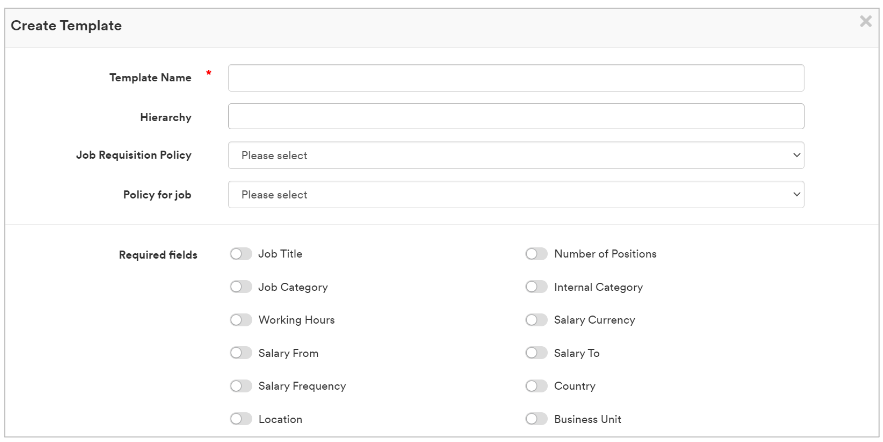Image resolution: width=883 pixels, height=442 pixels.
Task: Click the Job Title field label
Action: [x=280, y=254]
